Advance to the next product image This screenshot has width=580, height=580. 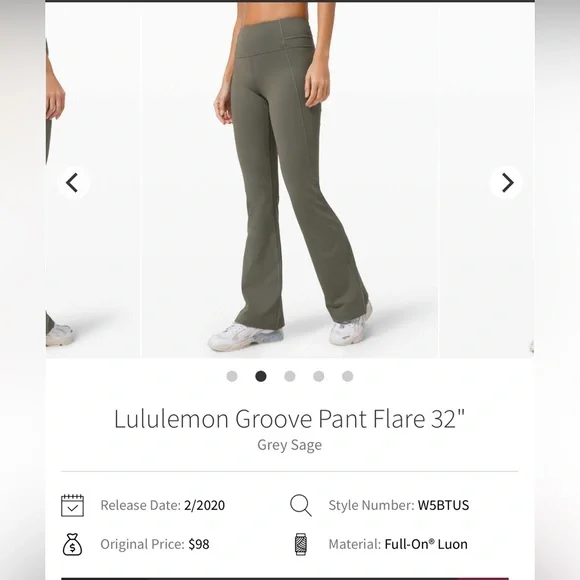click(506, 182)
